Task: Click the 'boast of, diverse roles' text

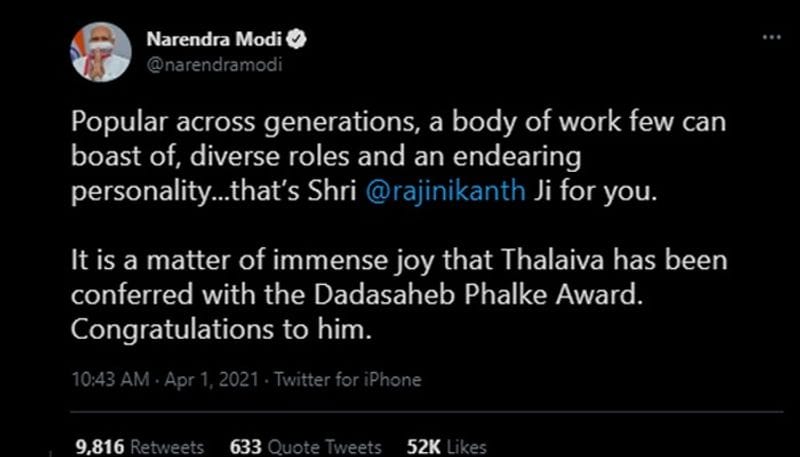Action: (x=210, y=157)
